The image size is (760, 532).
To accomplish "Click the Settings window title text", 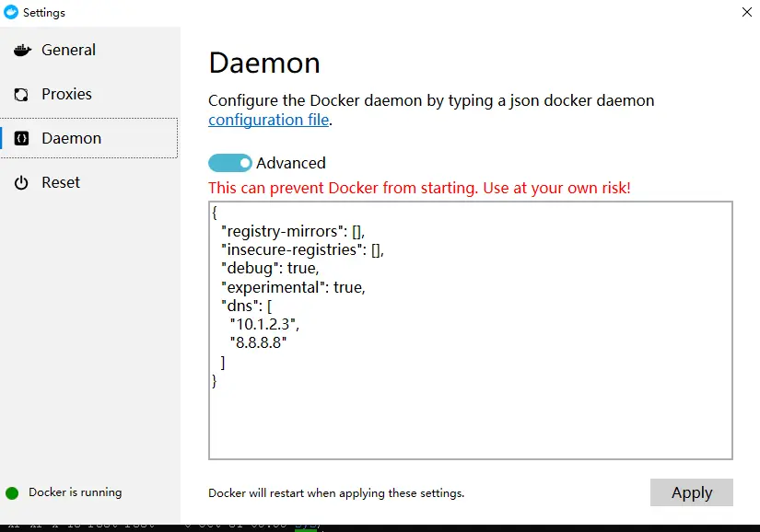I will (x=44, y=13).
